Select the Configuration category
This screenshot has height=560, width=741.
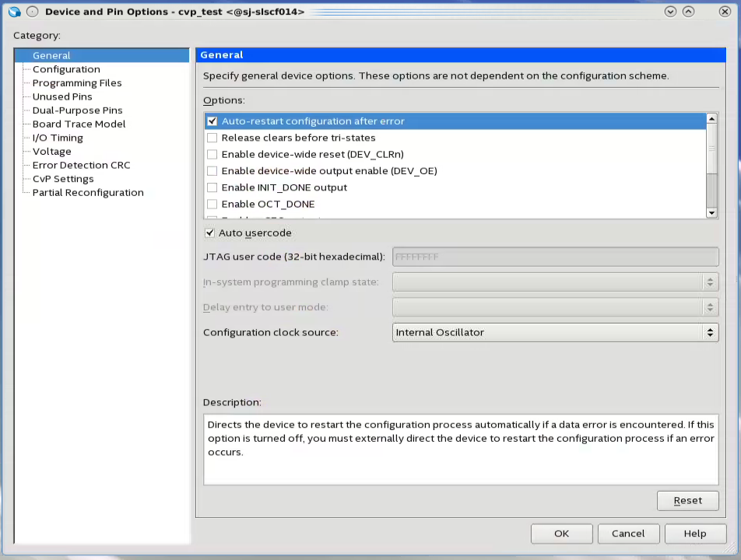click(66, 69)
